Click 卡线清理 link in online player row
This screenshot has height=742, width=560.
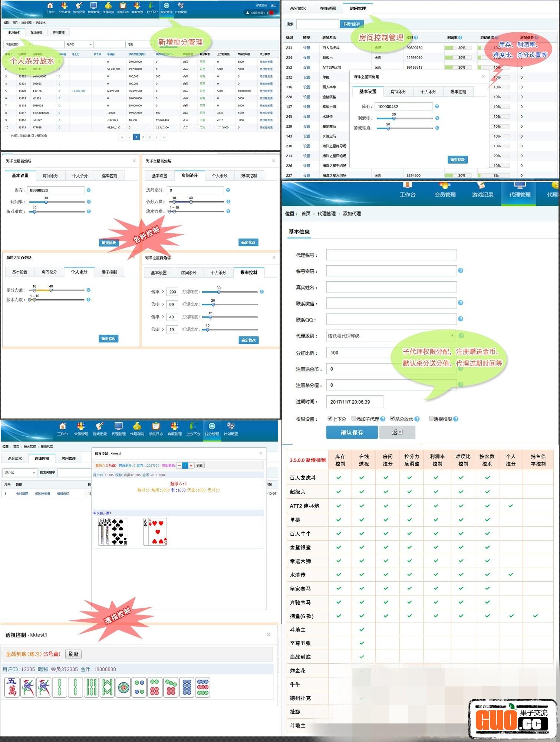(22, 493)
